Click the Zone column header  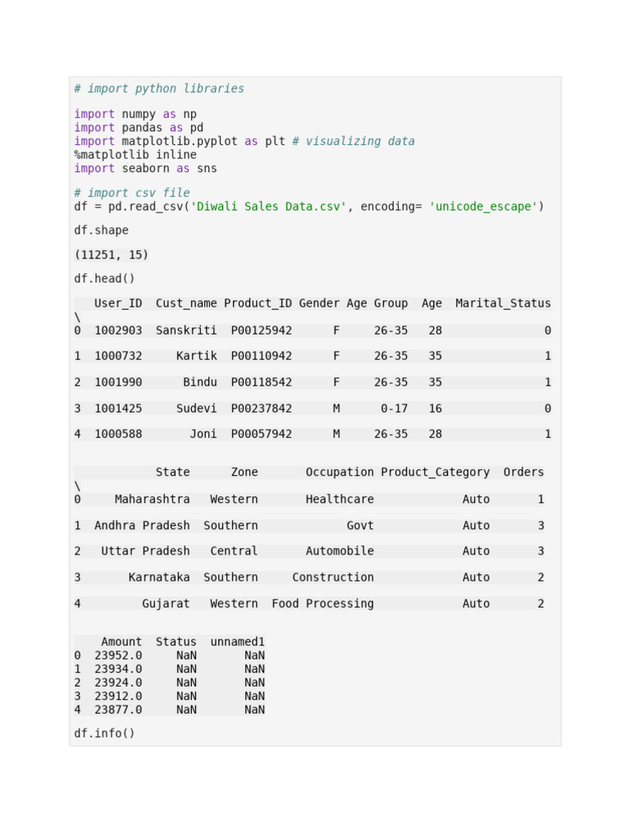(244, 472)
